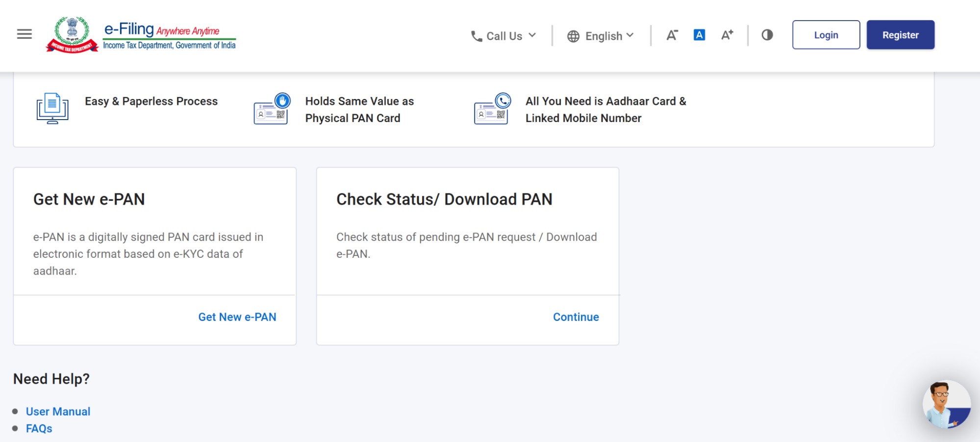
Task: Open the chatbot assistant avatar
Action: [946, 404]
